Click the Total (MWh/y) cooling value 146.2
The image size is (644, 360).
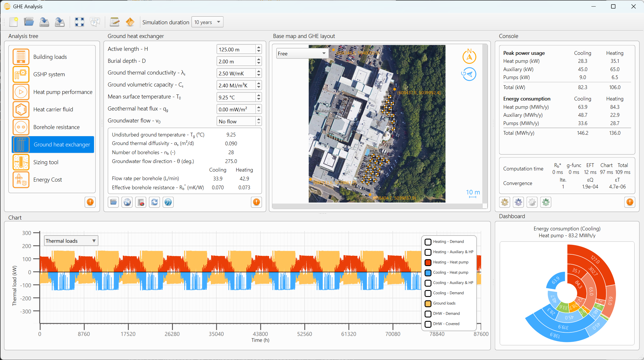(583, 133)
